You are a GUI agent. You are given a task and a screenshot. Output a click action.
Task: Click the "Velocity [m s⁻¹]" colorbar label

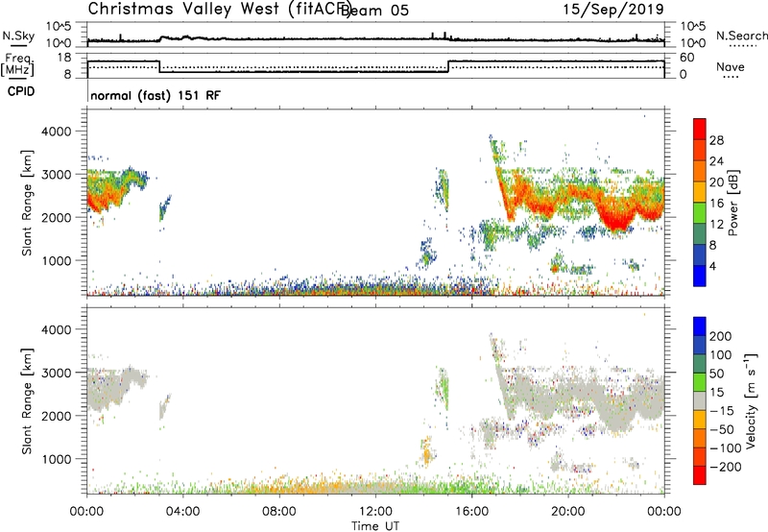pyautogui.click(x=751, y=400)
